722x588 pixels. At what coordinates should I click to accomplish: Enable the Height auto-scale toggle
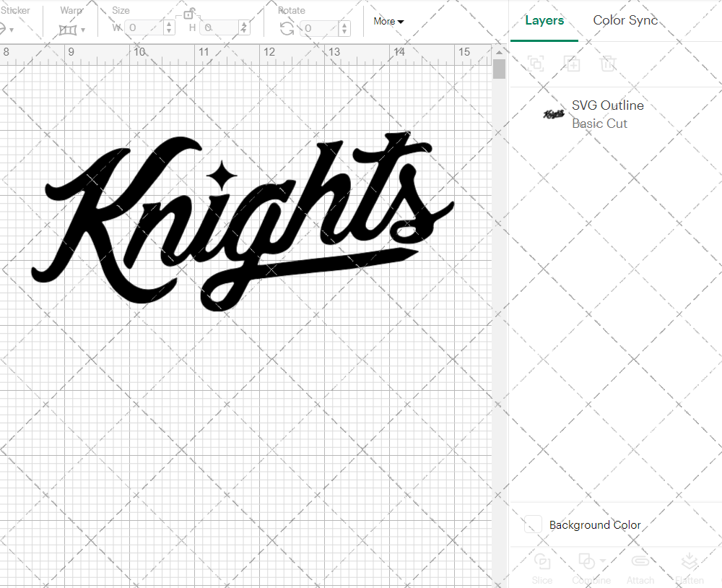click(x=243, y=27)
